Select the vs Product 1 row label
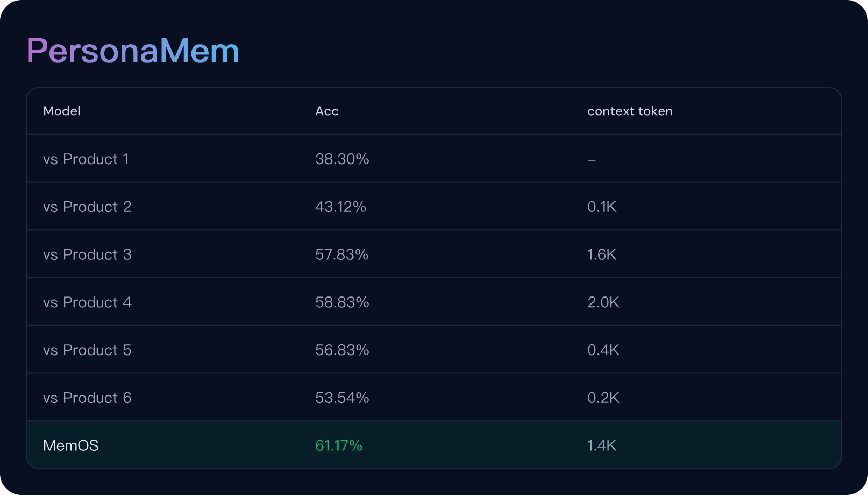Image resolution: width=868 pixels, height=495 pixels. pyautogui.click(x=86, y=159)
